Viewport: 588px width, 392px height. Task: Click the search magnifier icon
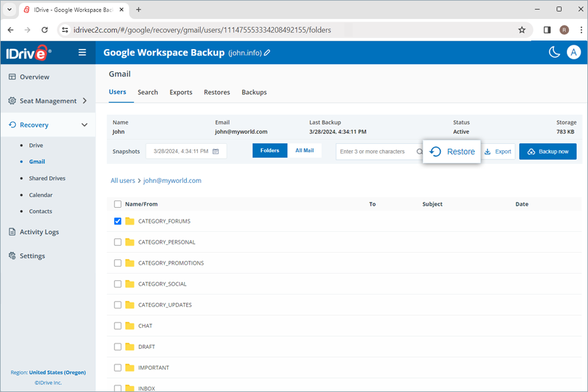[x=419, y=152]
